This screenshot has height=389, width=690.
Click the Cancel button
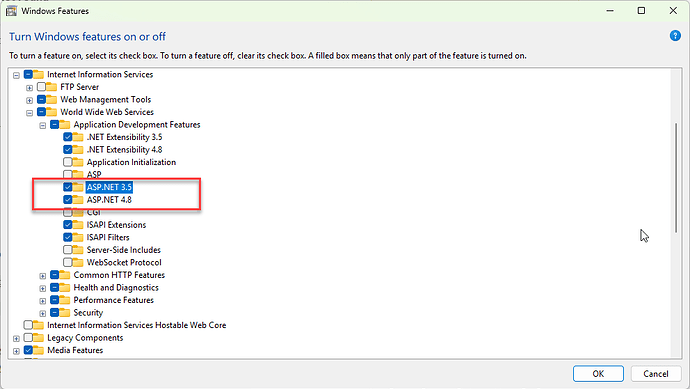tap(656, 374)
